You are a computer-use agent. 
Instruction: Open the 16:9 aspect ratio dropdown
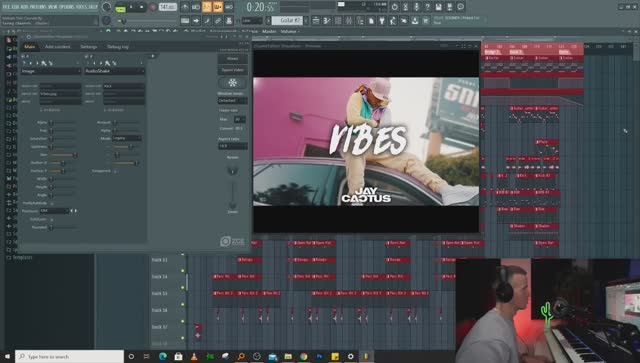coord(232,146)
